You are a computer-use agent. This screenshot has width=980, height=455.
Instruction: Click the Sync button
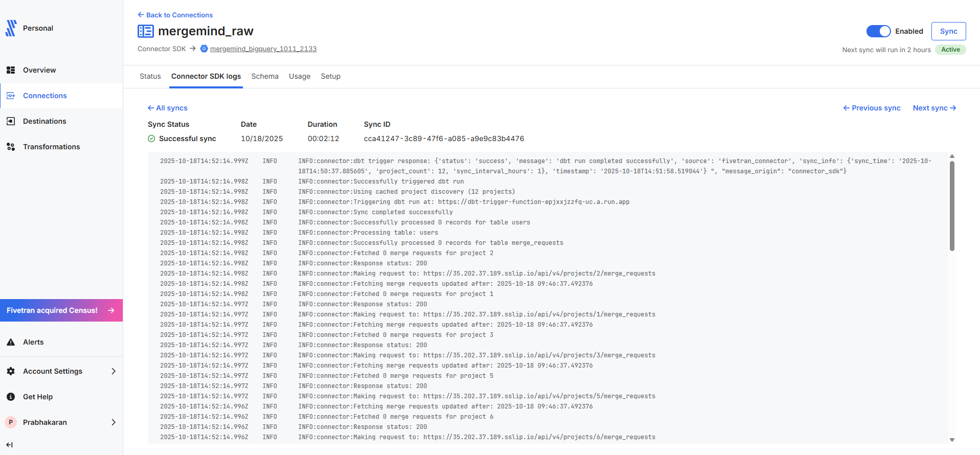coord(948,31)
